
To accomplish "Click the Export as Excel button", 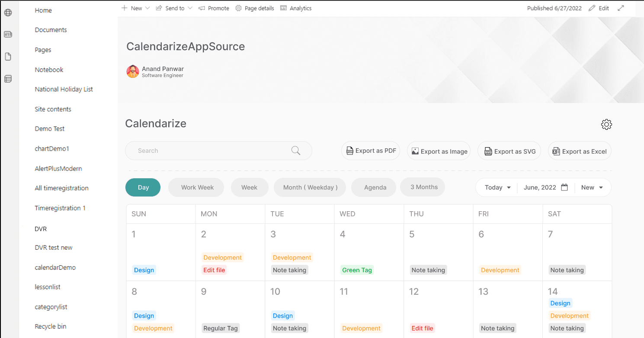I will click(580, 151).
